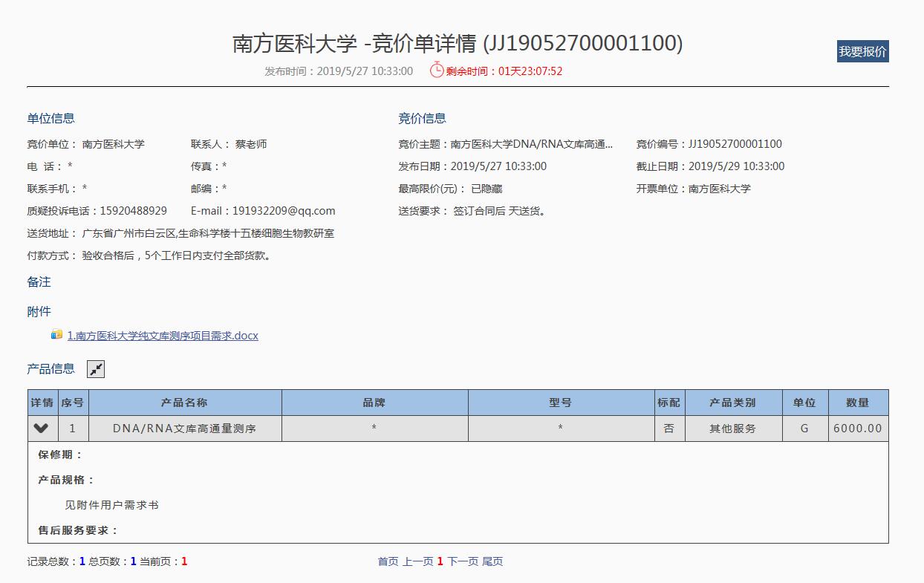
Task: Click the contact name 蔡老师
Action: coord(251,144)
